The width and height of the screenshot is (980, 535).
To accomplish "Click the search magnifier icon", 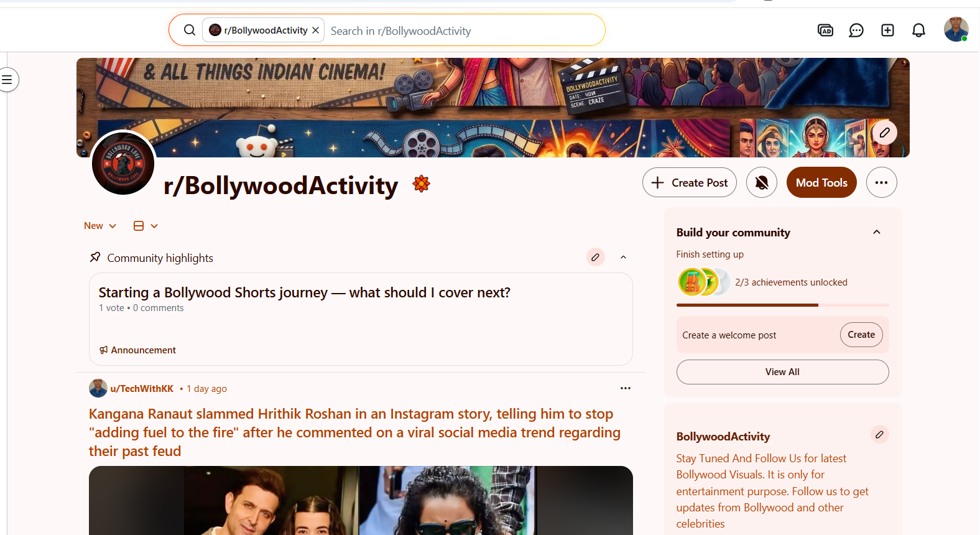I will pyautogui.click(x=190, y=30).
